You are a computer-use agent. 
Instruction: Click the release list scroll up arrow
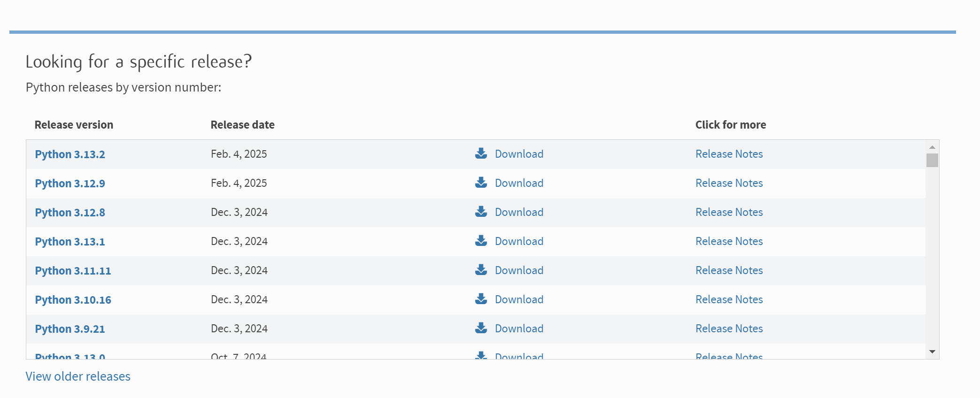932,147
